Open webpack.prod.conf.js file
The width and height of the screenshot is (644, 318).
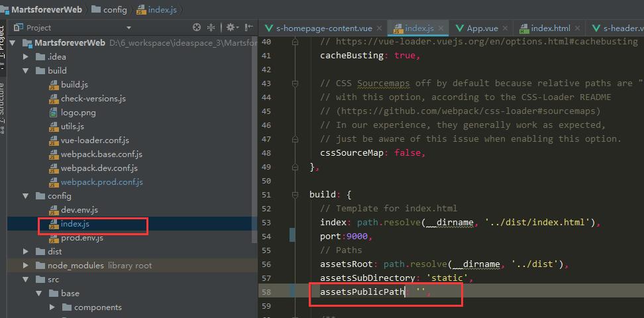click(x=102, y=182)
